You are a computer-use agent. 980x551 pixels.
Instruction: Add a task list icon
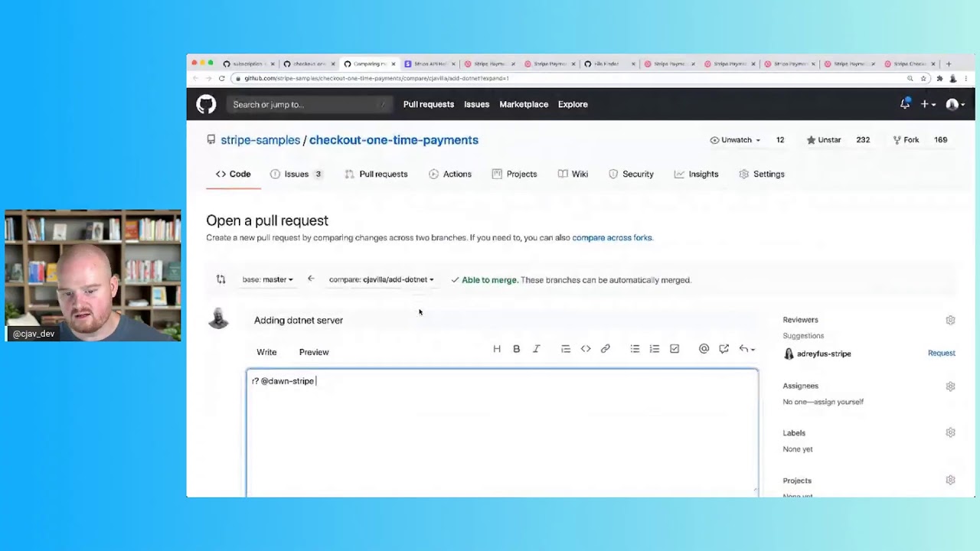coord(675,349)
